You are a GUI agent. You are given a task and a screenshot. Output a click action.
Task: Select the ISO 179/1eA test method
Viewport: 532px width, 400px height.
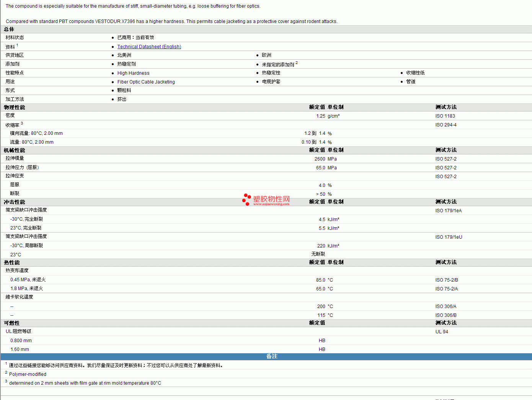(x=449, y=211)
